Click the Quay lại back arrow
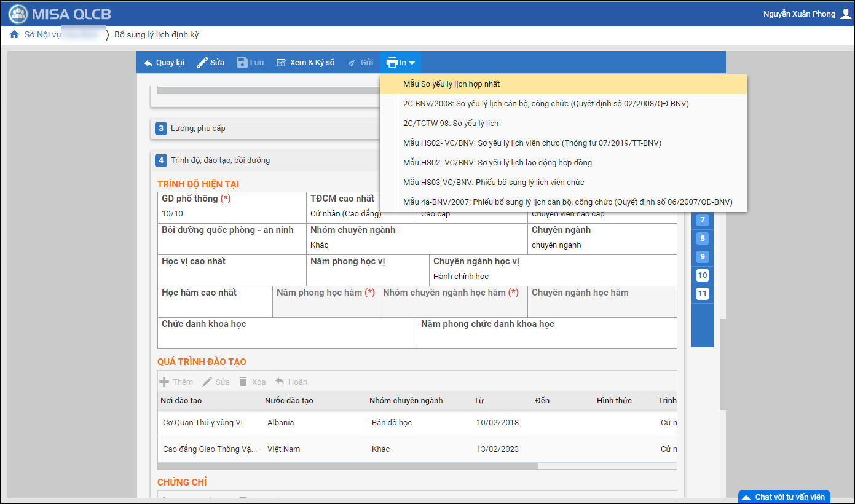The height and width of the screenshot is (504, 855). pyautogui.click(x=148, y=63)
